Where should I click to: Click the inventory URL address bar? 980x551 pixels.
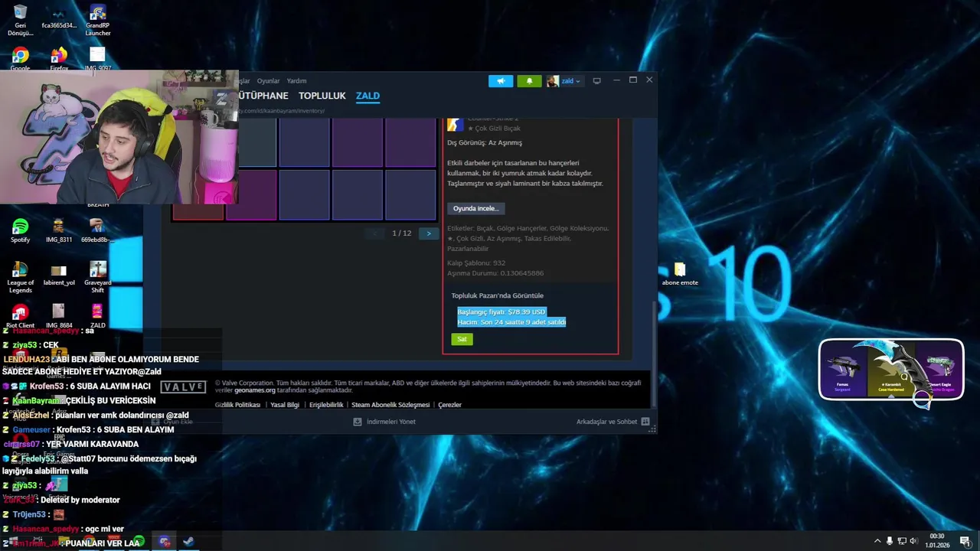click(282, 111)
